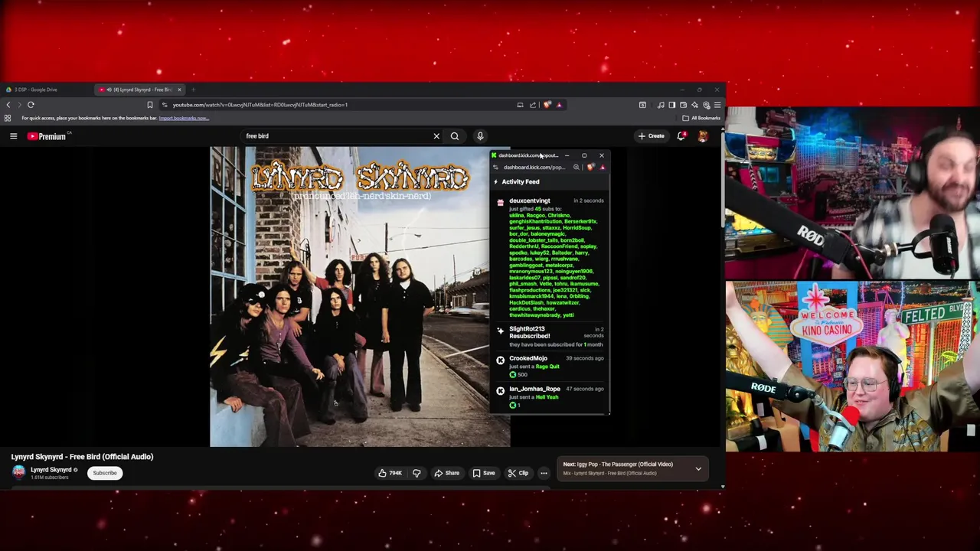This screenshot has width=980, height=551.
Task: Click the '1.61M subscribers' text
Action: click(x=50, y=478)
